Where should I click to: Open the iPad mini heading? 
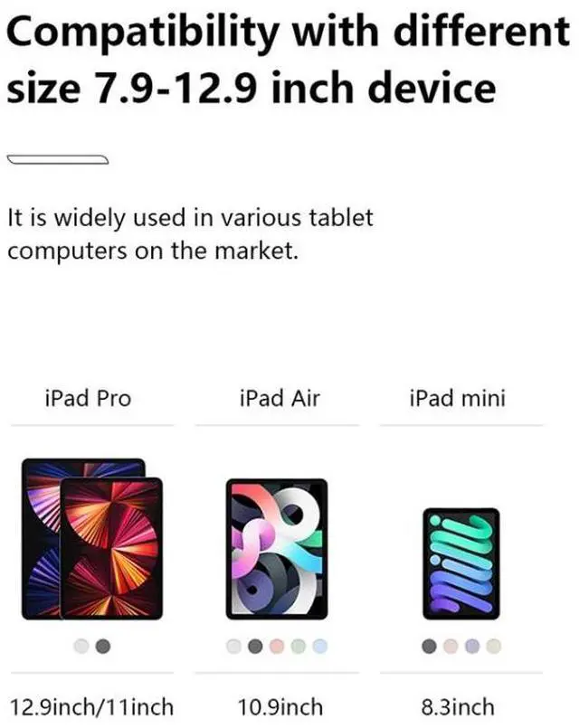tap(458, 398)
